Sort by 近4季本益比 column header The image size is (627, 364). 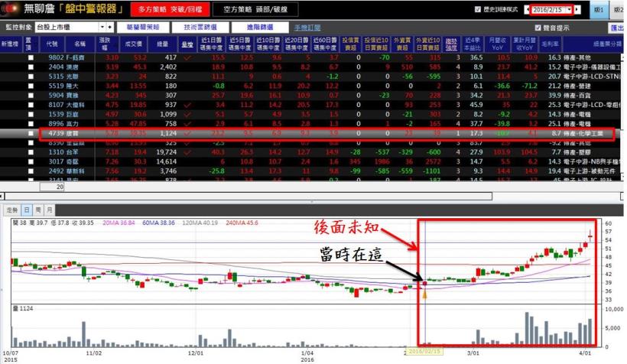(473, 44)
